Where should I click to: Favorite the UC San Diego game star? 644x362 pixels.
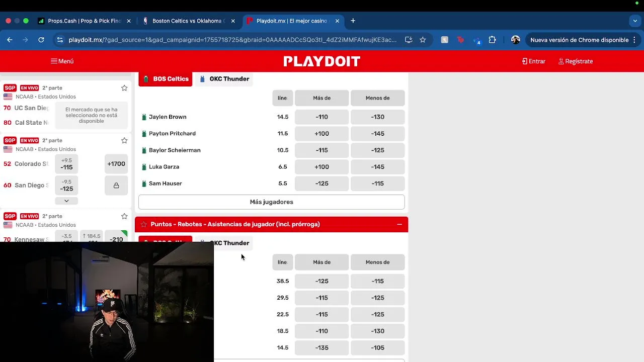124,88
